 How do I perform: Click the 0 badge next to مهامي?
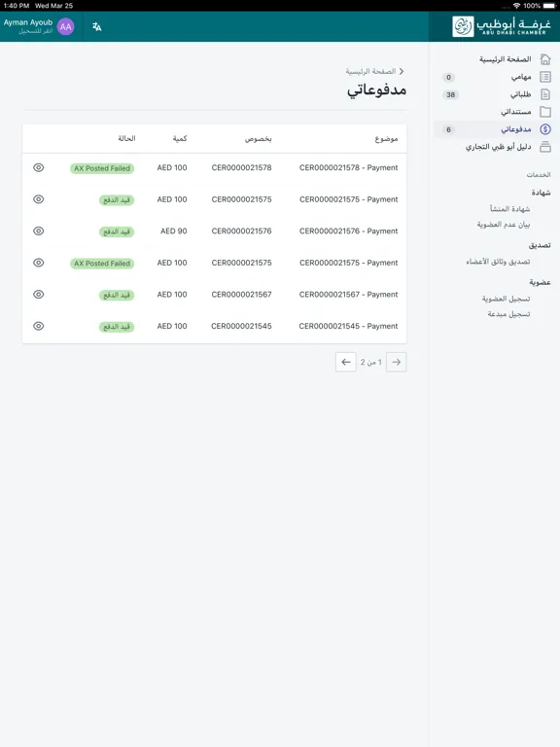click(448, 77)
